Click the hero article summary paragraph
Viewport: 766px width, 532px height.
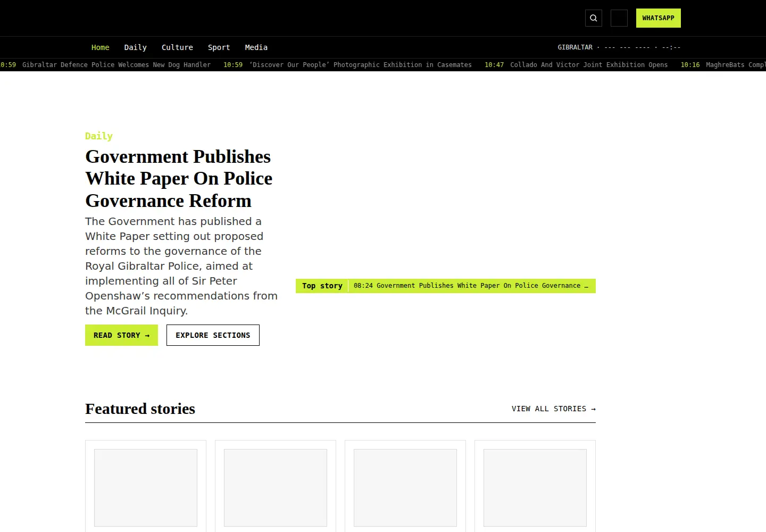[181, 266]
